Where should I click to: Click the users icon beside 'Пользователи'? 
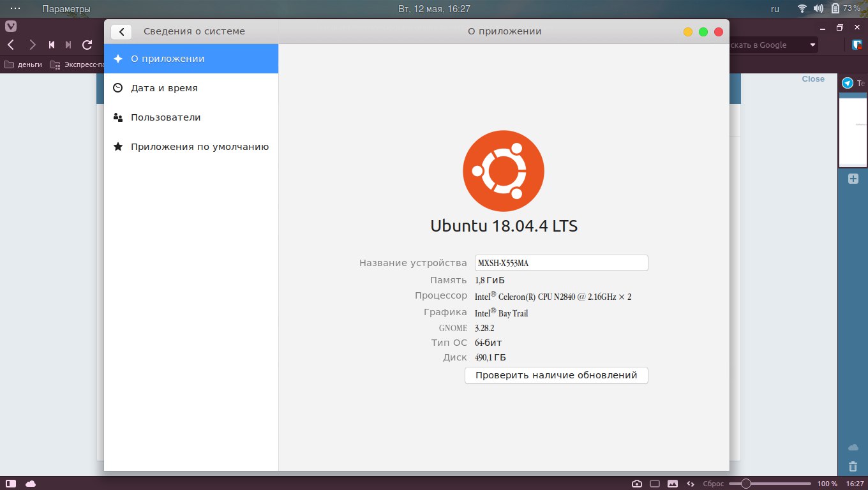point(117,117)
